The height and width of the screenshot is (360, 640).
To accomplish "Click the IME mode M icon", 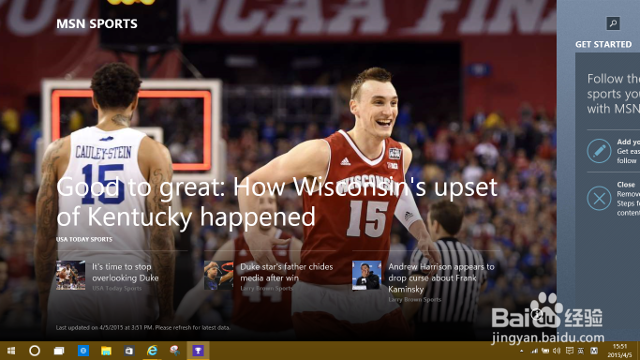I will tap(594, 351).
